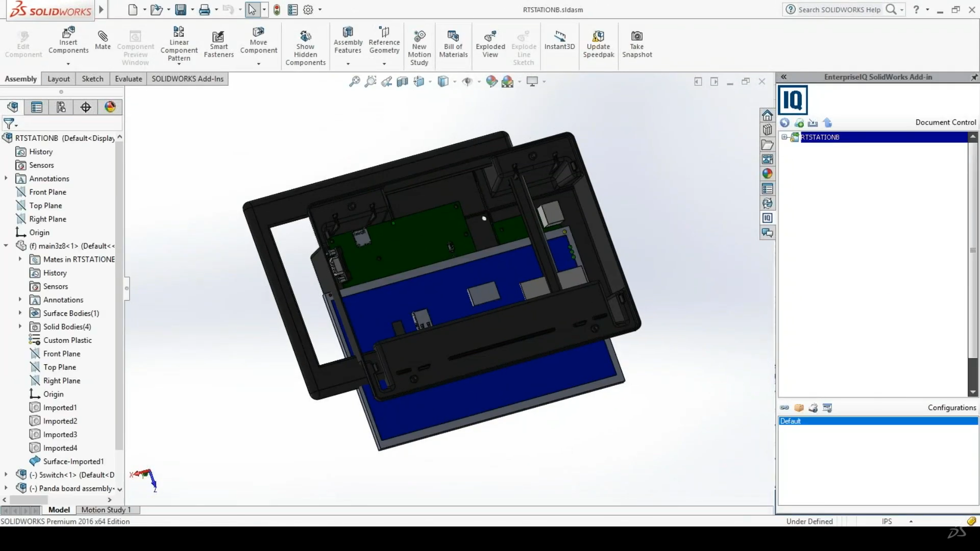
Task: Open the SOLIDWORKS Add-Ins tab
Action: coord(188,79)
